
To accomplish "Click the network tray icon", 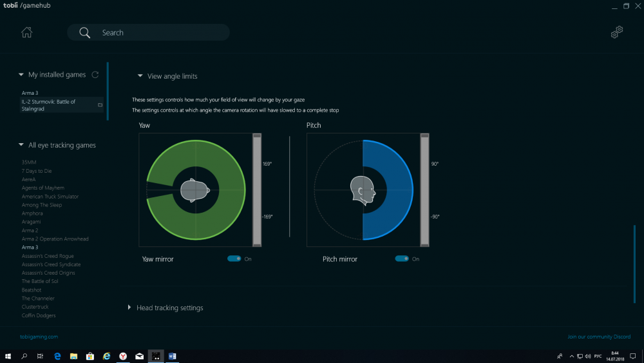I will 580,356.
